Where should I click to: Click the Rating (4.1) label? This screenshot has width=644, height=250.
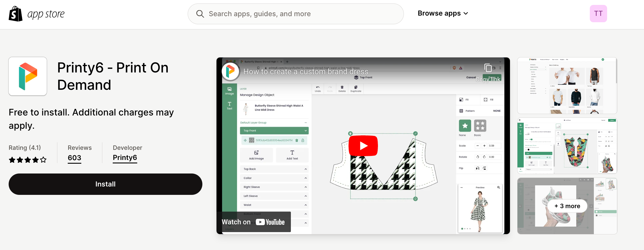[25, 148]
